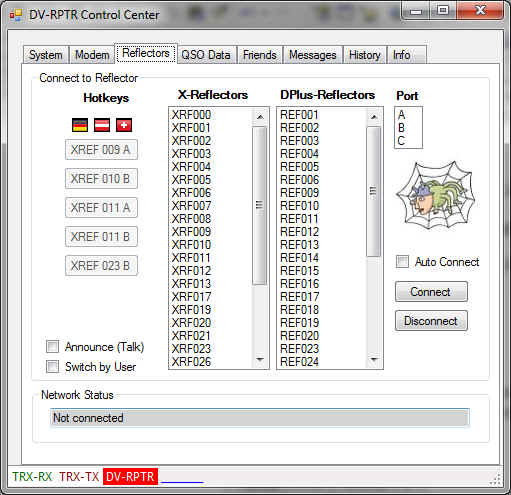Click the Connect button
511x495 pixels.
(x=431, y=292)
